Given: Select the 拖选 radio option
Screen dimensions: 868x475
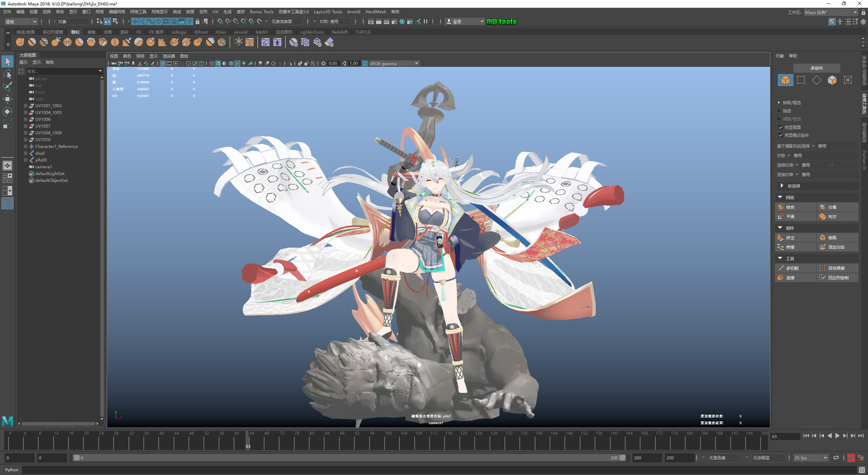Looking at the screenshot, I should pyautogui.click(x=779, y=111).
